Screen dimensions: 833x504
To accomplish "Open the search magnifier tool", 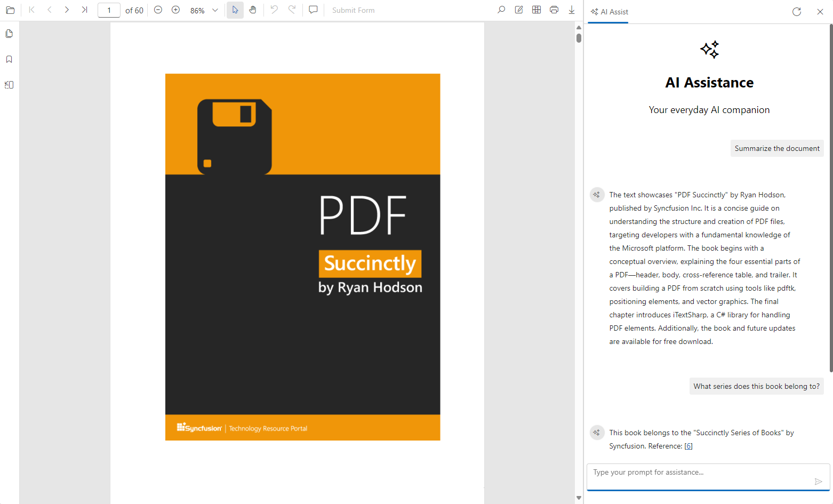I will click(501, 10).
